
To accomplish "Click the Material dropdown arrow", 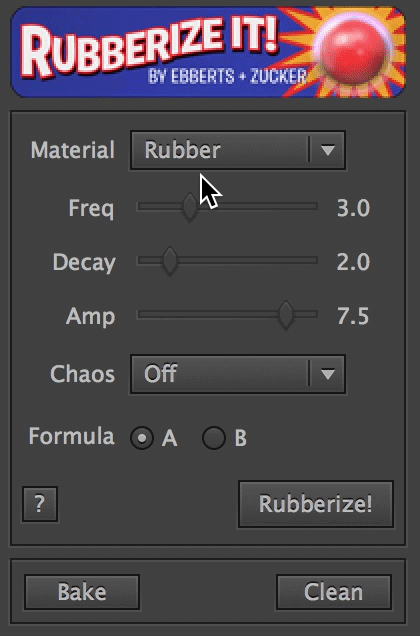I will click(327, 150).
